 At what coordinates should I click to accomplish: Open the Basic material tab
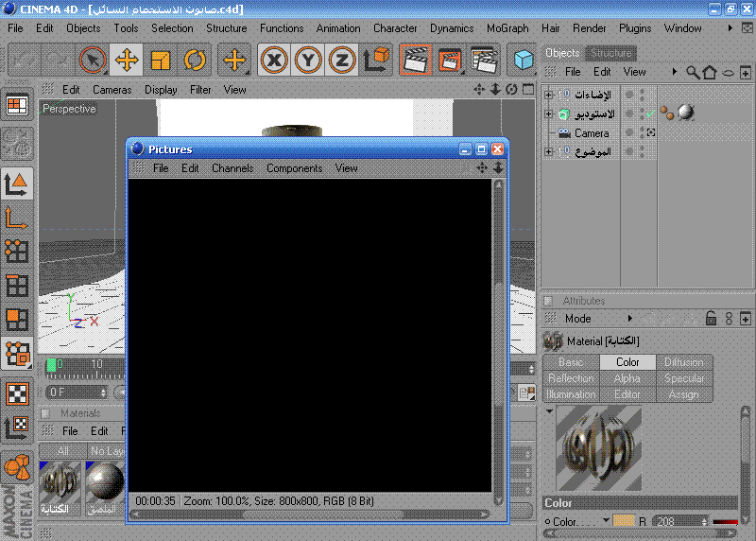tap(571, 362)
